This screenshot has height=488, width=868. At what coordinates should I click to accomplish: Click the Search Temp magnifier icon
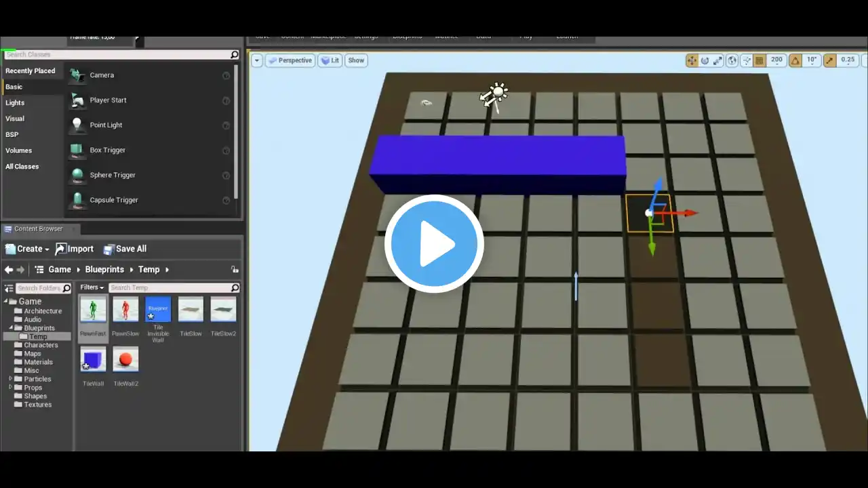(x=235, y=287)
